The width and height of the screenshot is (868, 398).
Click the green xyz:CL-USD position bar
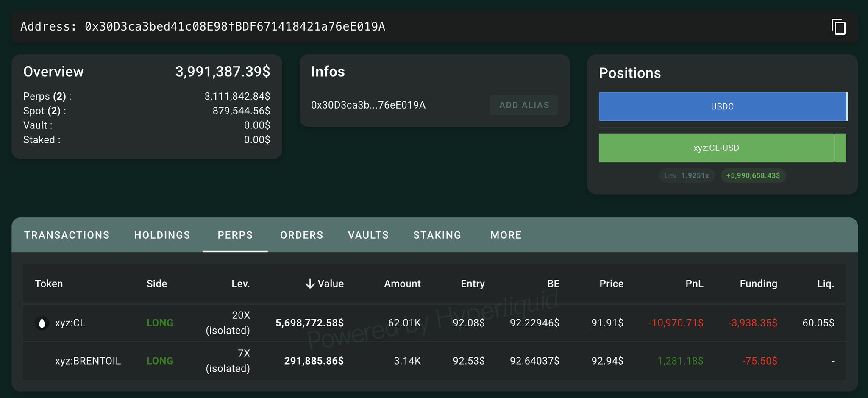coord(716,148)
